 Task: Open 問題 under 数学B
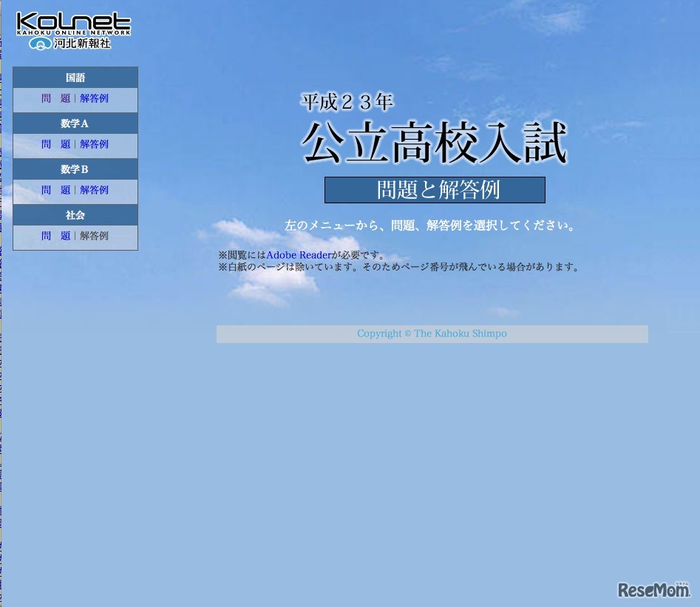coord(55,190)
